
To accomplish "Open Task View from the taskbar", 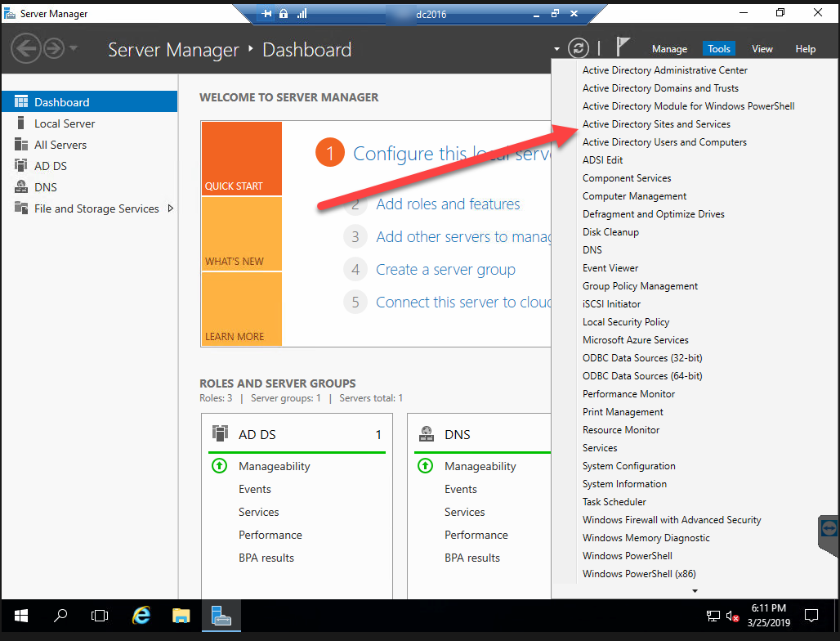I will pos(100,616).
